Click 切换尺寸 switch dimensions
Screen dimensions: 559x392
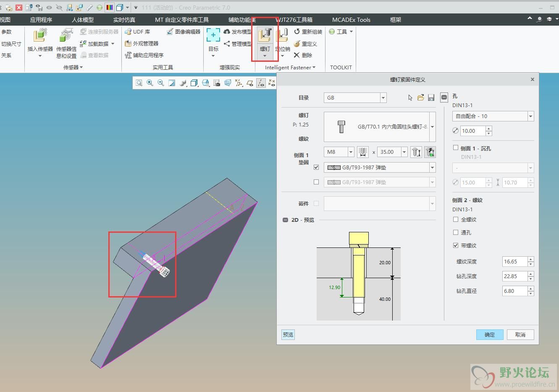pyautogui.click(x=11, y=44)
